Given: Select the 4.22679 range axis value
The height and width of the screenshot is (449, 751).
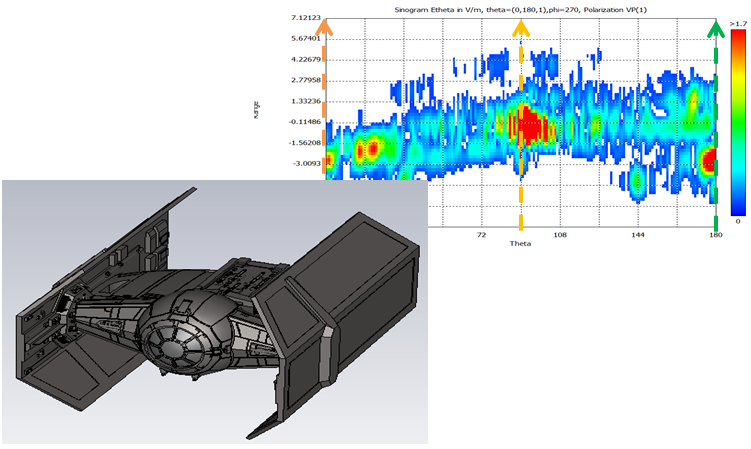Looking at the screenshot, I should 305,59.
